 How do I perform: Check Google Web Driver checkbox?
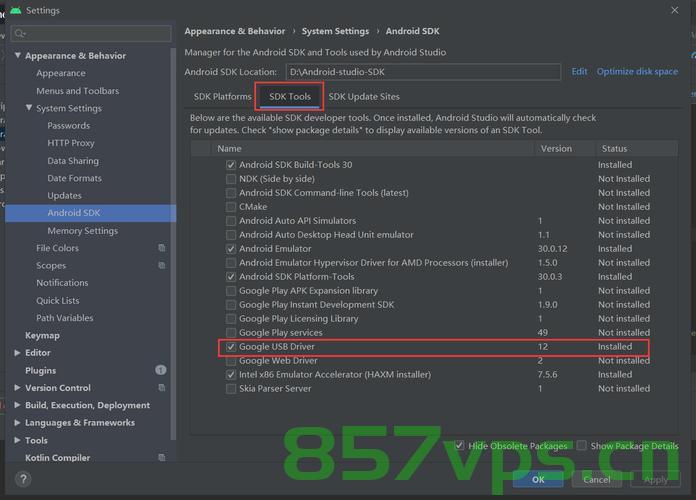point(231,361)
